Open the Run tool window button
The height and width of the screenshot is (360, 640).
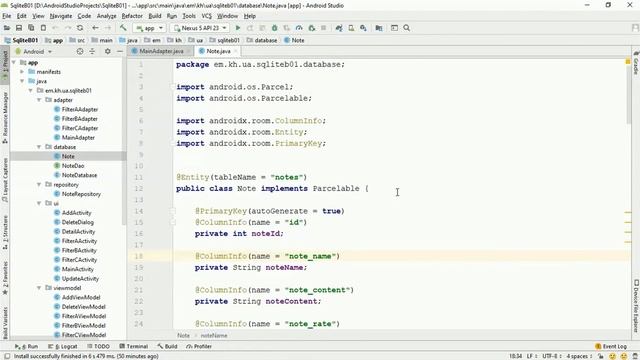pyautogui.click(x=26, y=346)
